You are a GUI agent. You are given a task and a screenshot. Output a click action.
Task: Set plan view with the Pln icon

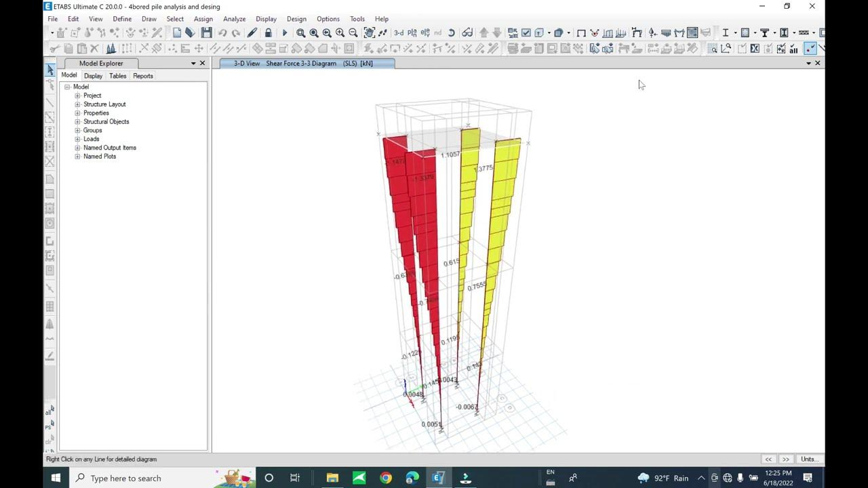(x=412, y=33)
